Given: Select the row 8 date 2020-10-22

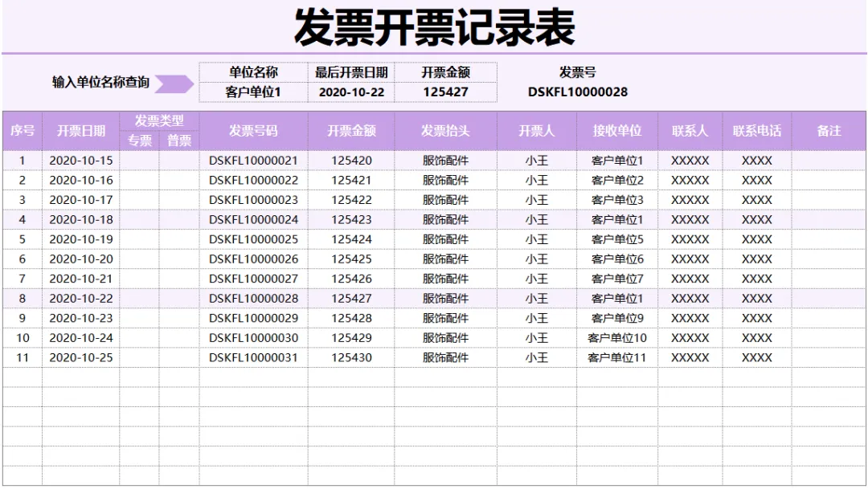Looking at the screenshot, I should tap(81, 299).
